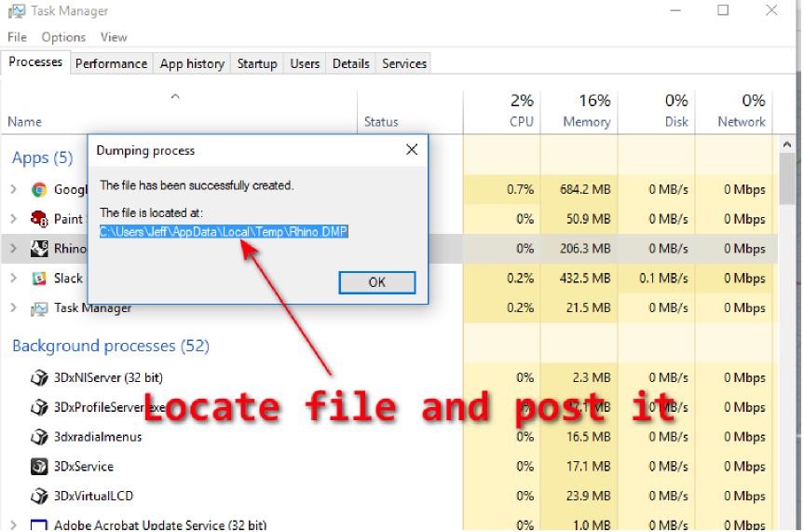Image resolution: width=804 pixels, height=532 pixels.
Task: Expand the Google Chrome process group
Action: coord(13,189)
